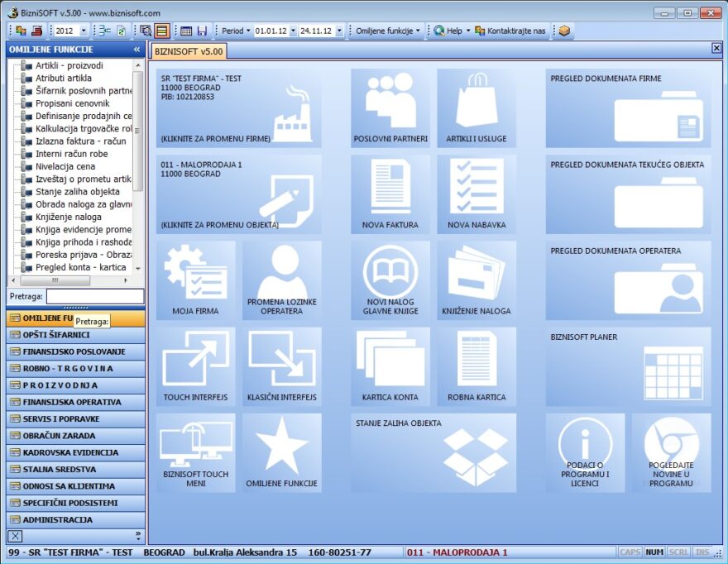The width and height of the screenshot is (728, 564).
Task: Select the BIZNISOFT v5.00 tab
Action: click(189, 51)
